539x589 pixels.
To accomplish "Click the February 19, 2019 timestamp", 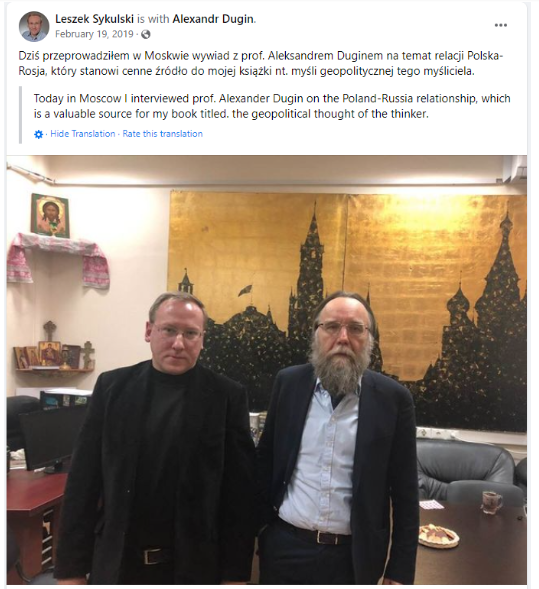I will click(94, 34).
